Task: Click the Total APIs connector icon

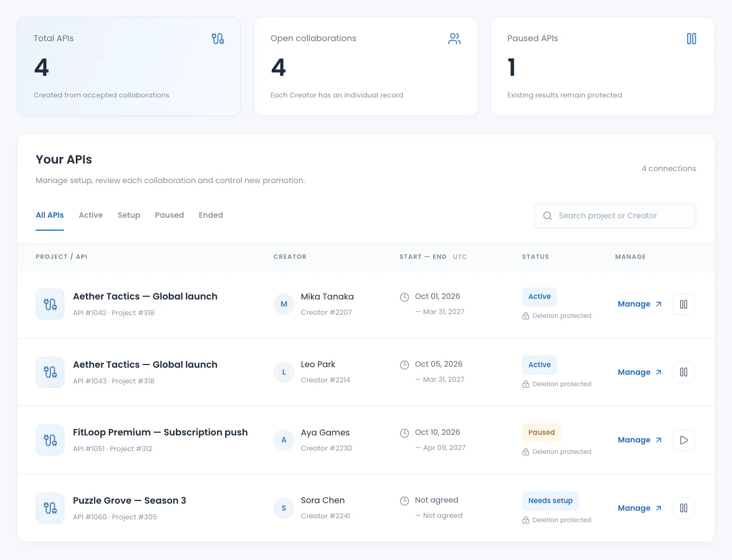Action: point(218,38)
